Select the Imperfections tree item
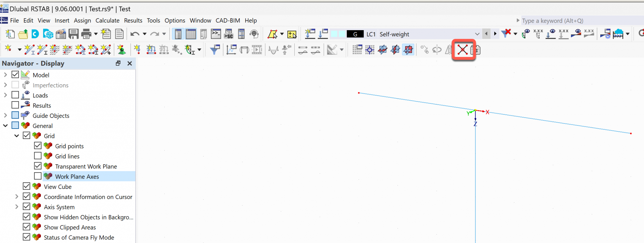The image size is (644, 243). click(50, 85)
